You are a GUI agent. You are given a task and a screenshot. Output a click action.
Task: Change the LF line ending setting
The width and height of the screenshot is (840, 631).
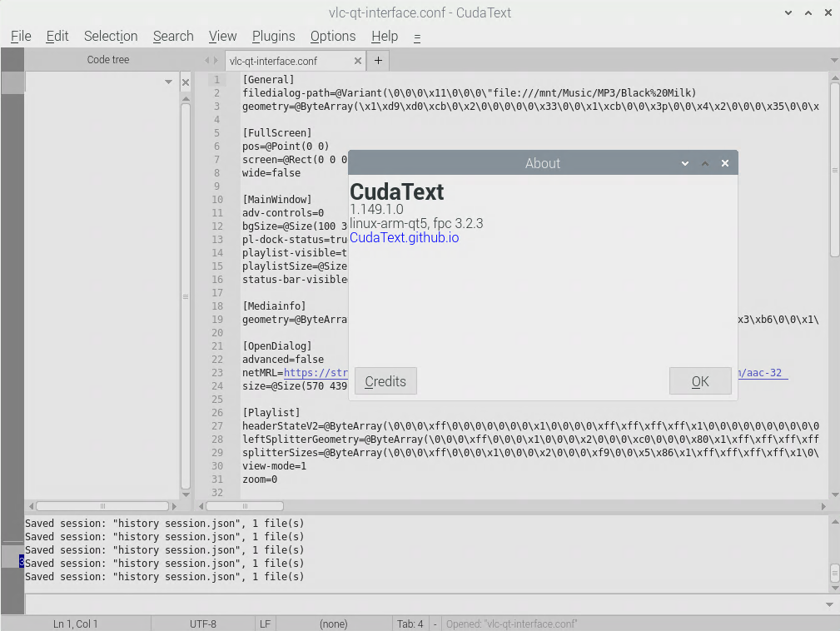265,624
